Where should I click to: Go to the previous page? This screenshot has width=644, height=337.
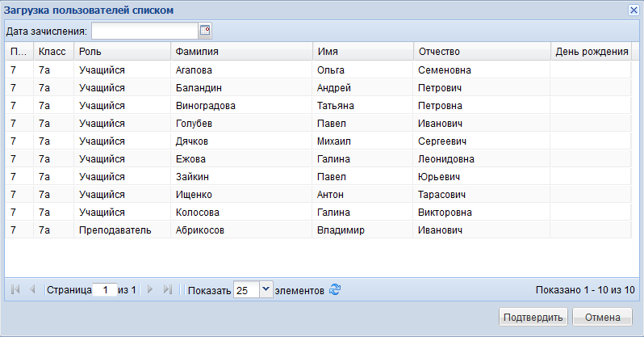tap(33, 289)
